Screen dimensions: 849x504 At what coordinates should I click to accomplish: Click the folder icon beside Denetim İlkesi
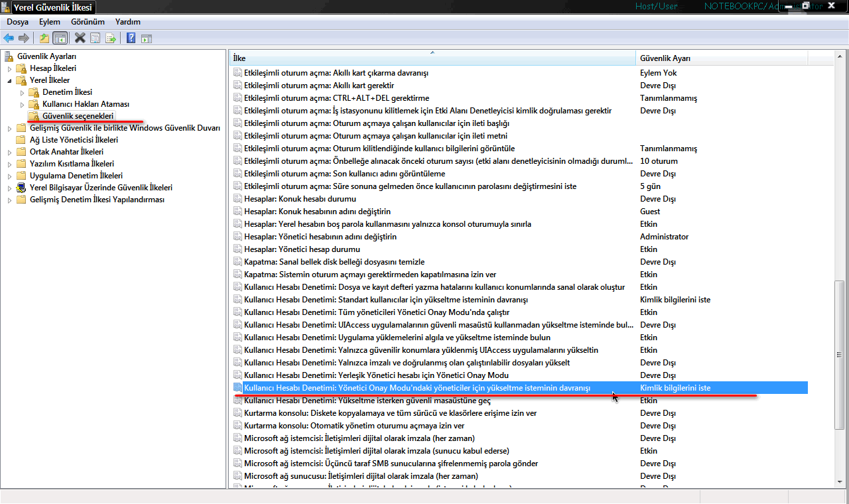click(34, 92)
